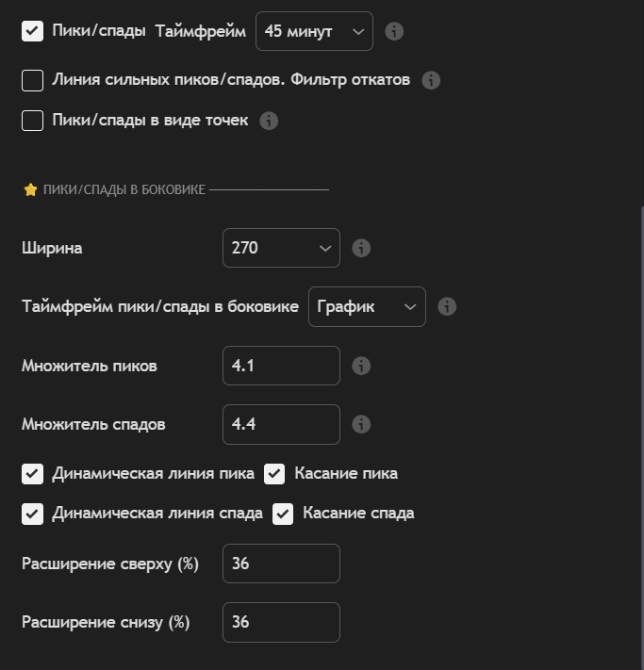Expand the График timeframe dropdown
The height and width of the screenshot is (670, 644).
click(x=367, y=306)
